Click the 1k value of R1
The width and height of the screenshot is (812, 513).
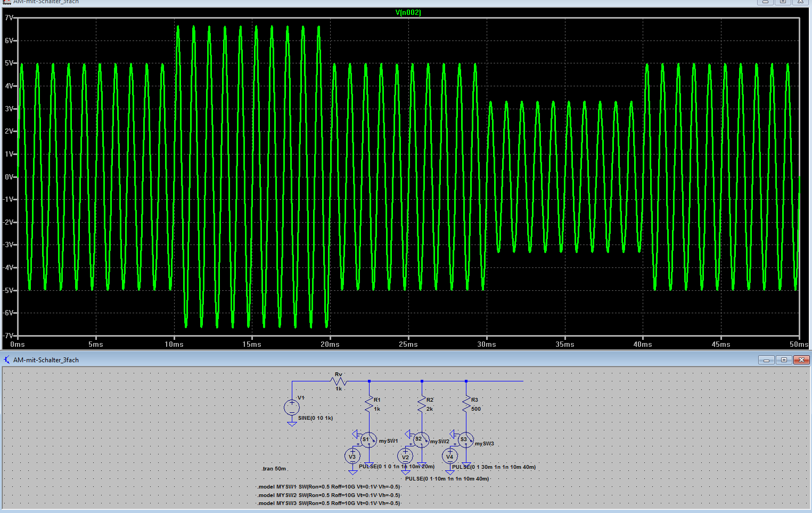tap(377, 409)
